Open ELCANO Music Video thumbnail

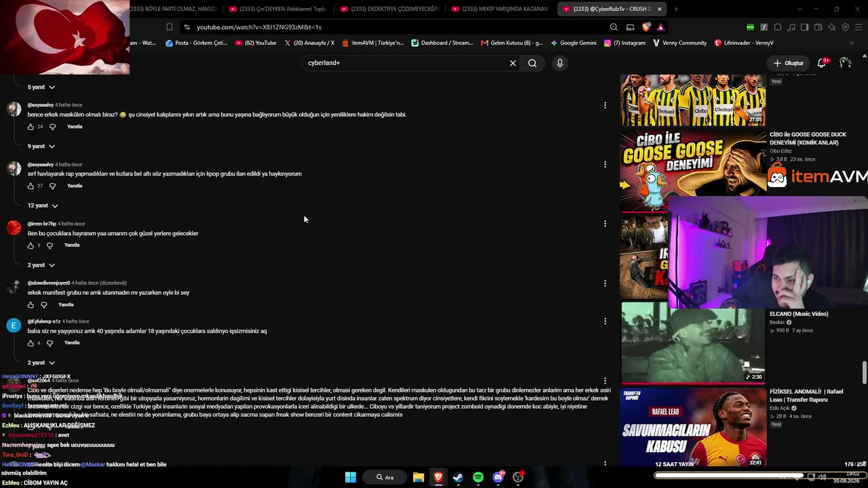(x=694, y=342)
